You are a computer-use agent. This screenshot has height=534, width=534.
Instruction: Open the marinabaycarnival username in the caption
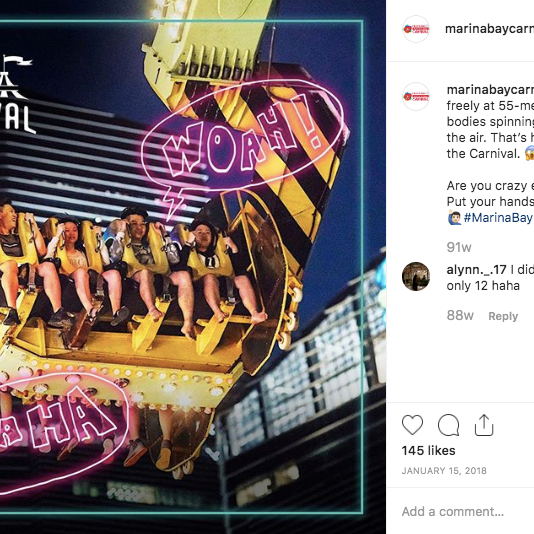[490, 90]
